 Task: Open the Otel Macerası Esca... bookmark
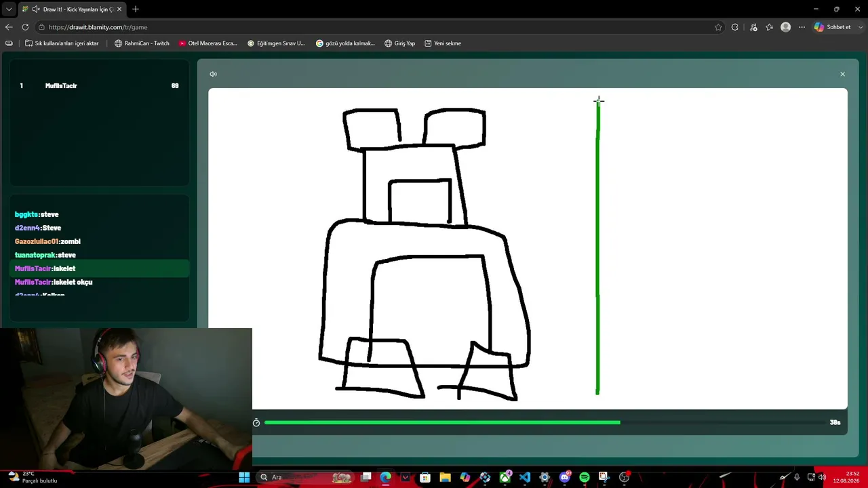coord(208,43)
